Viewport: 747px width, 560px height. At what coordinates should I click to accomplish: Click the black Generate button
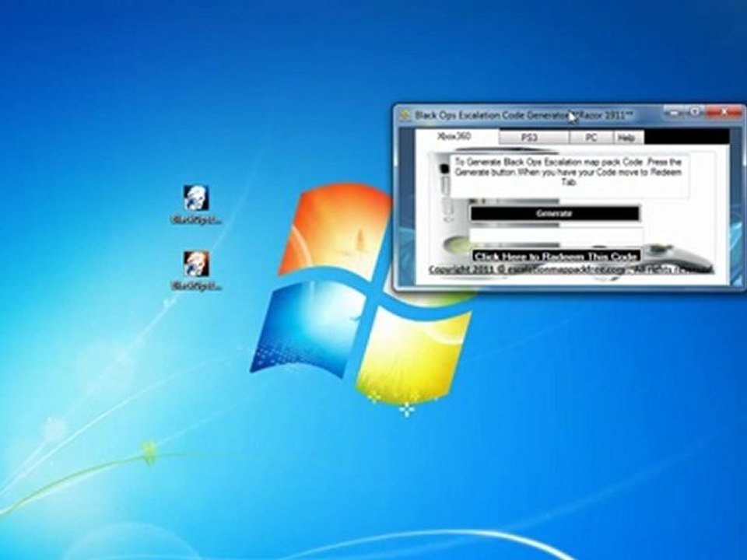[555, 213]
